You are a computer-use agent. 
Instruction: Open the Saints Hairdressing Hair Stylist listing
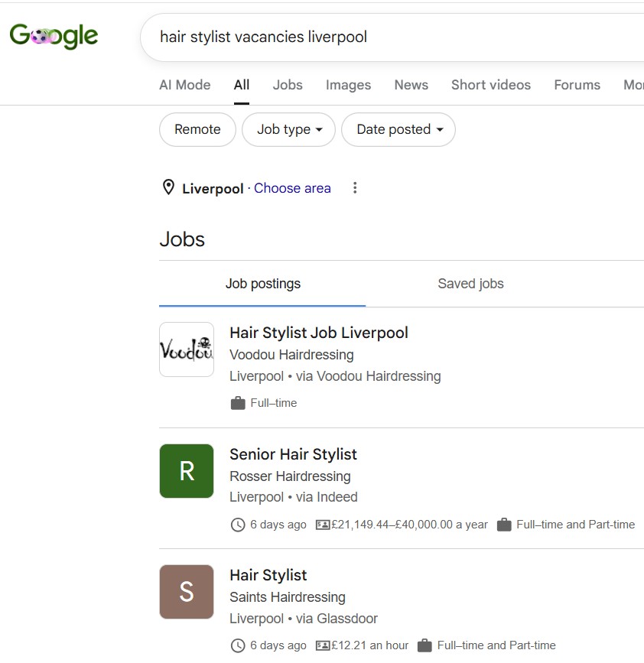point(268,576)
